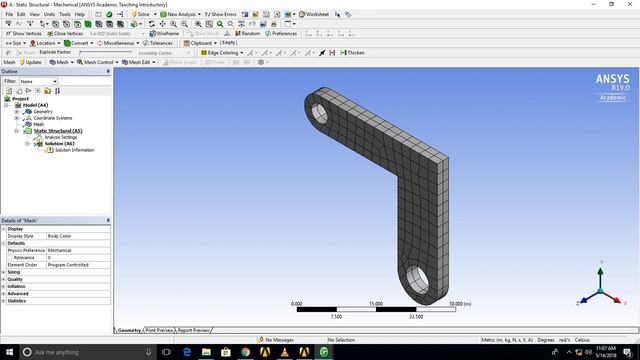Screen dimensions: 640x360
Task: Click the Show Vertices toggle
Action: tap(24, 33)
